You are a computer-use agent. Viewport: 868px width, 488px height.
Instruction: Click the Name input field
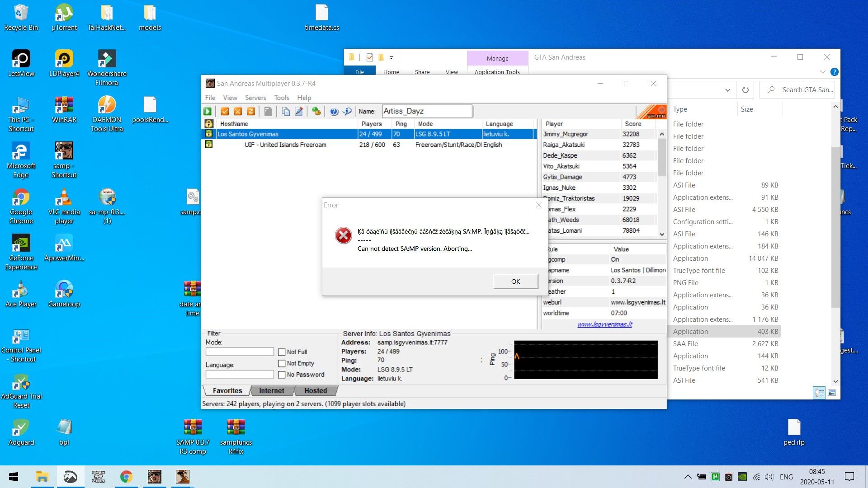click(x=427, y=111)
